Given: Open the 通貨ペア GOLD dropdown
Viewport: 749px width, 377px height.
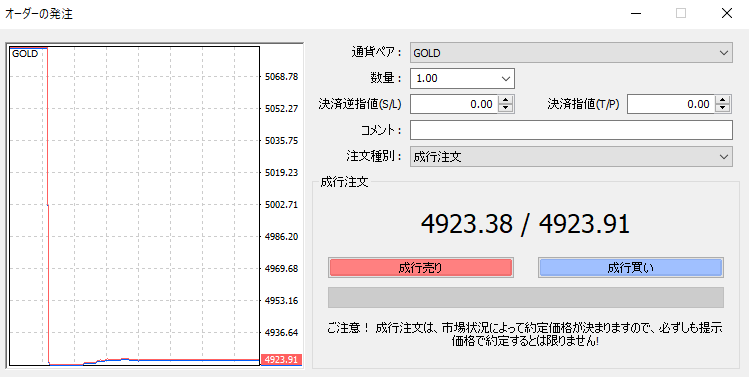Looking at the screenshot, I should click(571, 53).
